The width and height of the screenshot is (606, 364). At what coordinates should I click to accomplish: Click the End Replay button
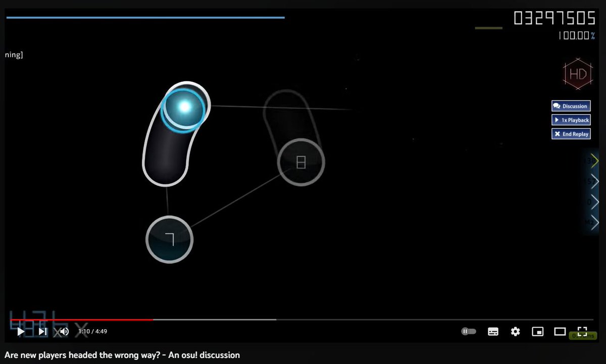click(571, 134)
